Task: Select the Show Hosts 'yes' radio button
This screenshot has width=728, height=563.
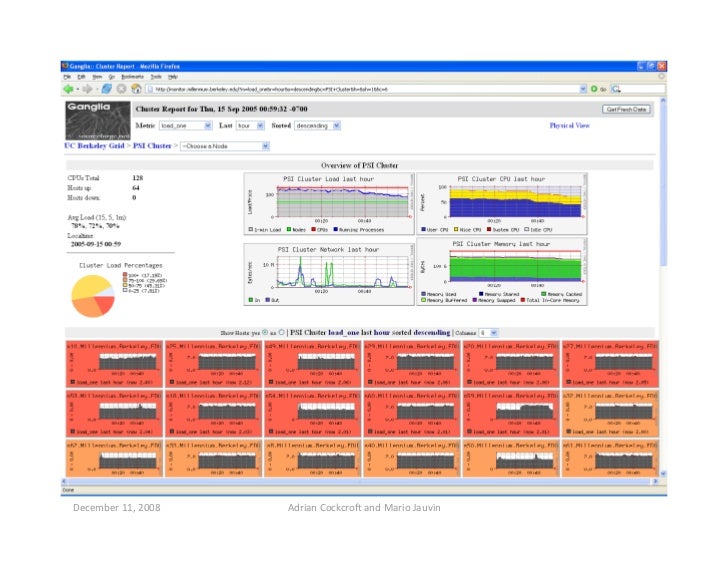Action: [x=265, y=332]
